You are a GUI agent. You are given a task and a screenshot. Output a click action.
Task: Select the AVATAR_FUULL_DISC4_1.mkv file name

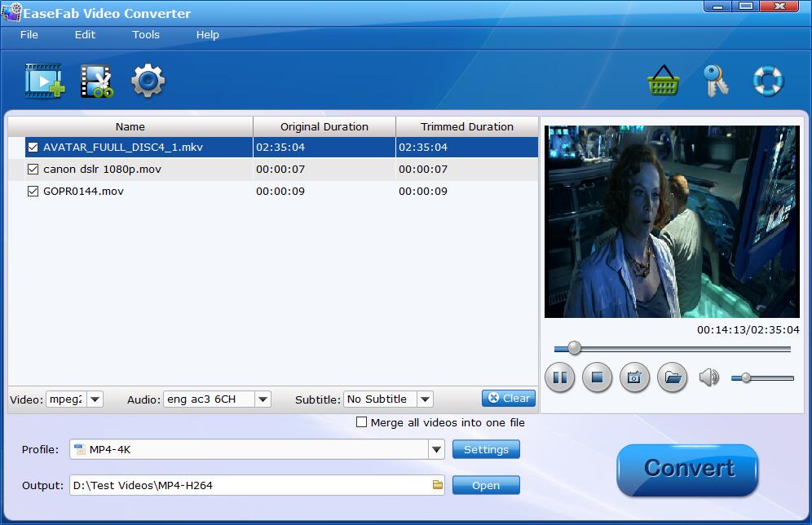pos(123,148)
